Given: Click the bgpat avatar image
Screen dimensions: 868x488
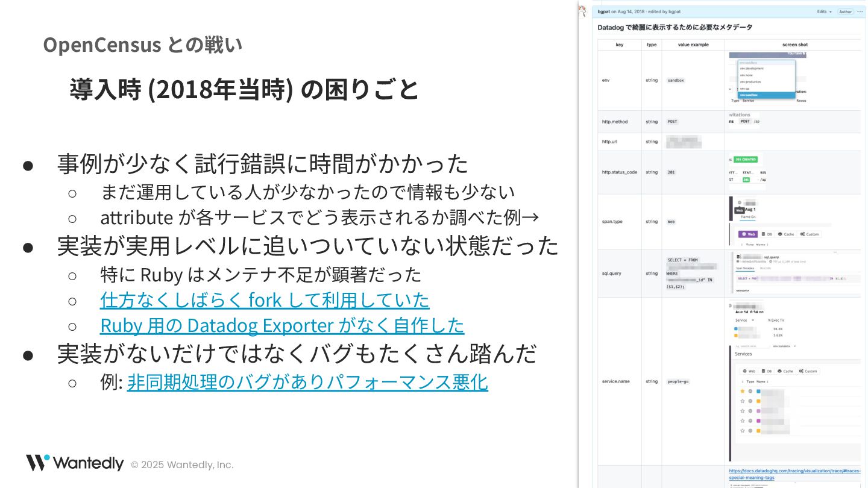Looking at the screenshot, I should [582, 11].
